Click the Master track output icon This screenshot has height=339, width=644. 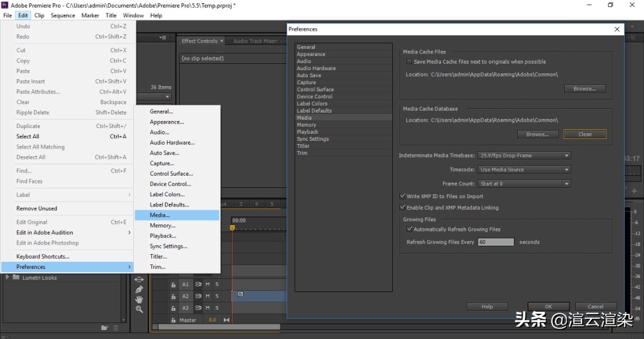point(226,320)
